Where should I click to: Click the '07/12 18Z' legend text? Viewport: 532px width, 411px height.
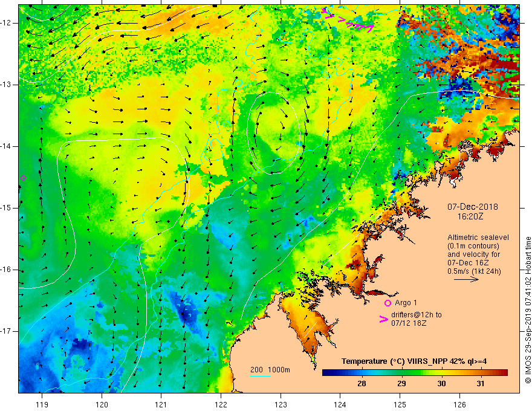[x=409, y=323]
